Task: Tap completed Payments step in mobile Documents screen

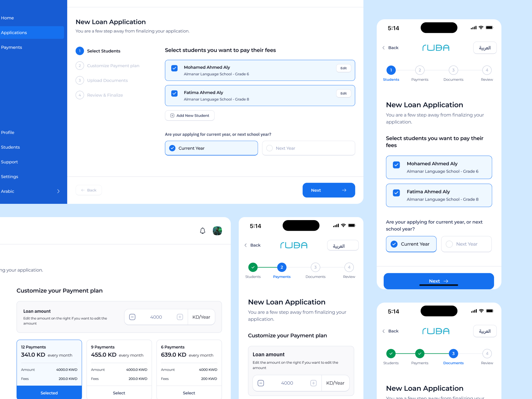Action: pos(420,357)
